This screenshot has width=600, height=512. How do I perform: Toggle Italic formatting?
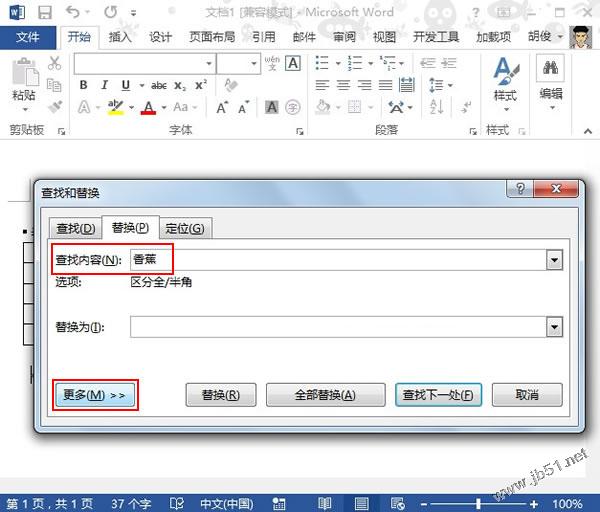coord(104,85)
